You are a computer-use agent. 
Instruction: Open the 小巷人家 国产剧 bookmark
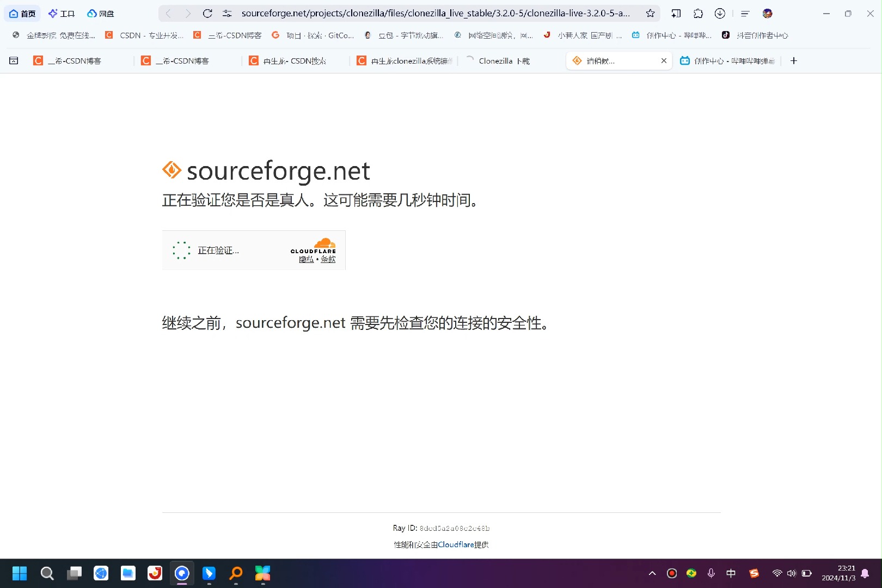[583, 35]
